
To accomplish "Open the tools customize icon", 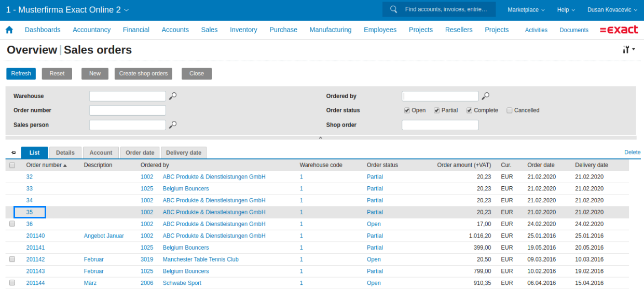I will (x=628, y=50).
